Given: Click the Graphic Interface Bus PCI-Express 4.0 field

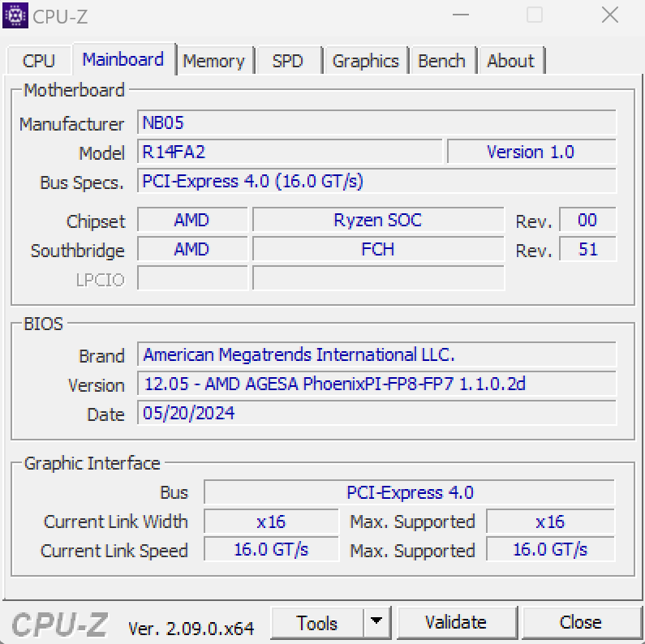Looking at the screenshot, I should (409, 492).
